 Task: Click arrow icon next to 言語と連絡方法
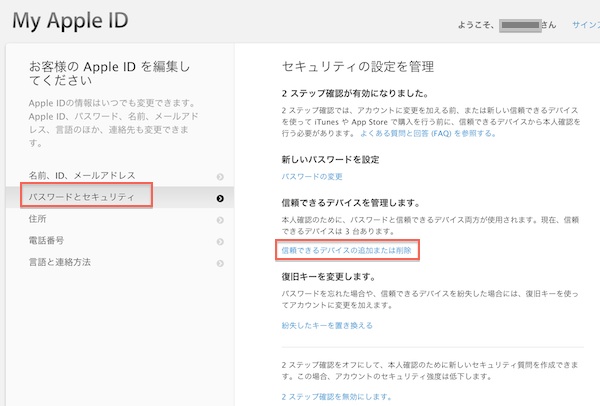pyautogui.click(x=220, y=263)
